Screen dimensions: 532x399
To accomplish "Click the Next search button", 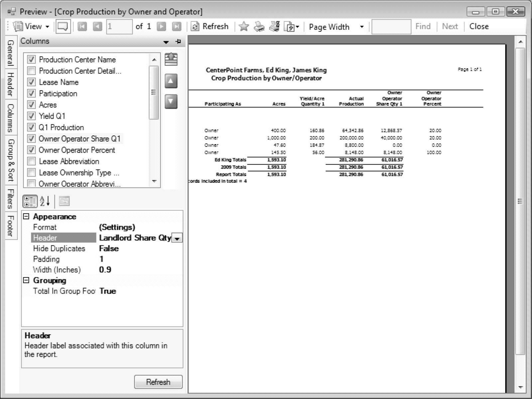I will [x=450, y=27].
